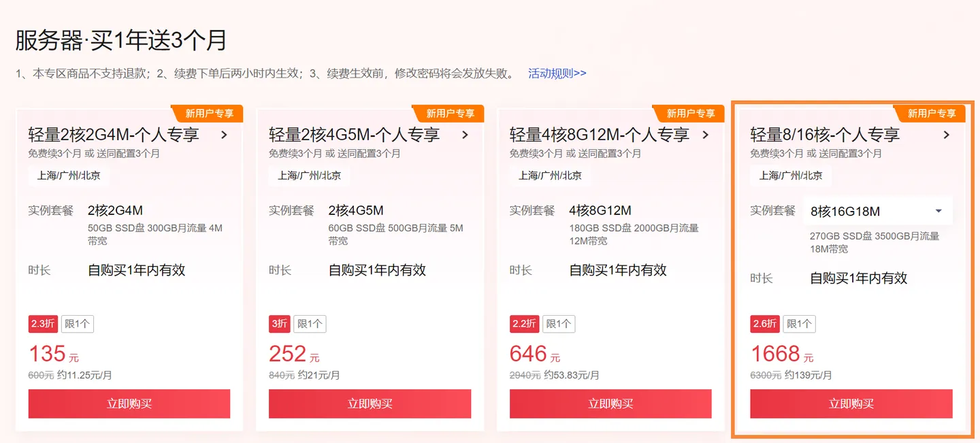
Task: Click the 活动规则>> link
Action: point(557,73)
